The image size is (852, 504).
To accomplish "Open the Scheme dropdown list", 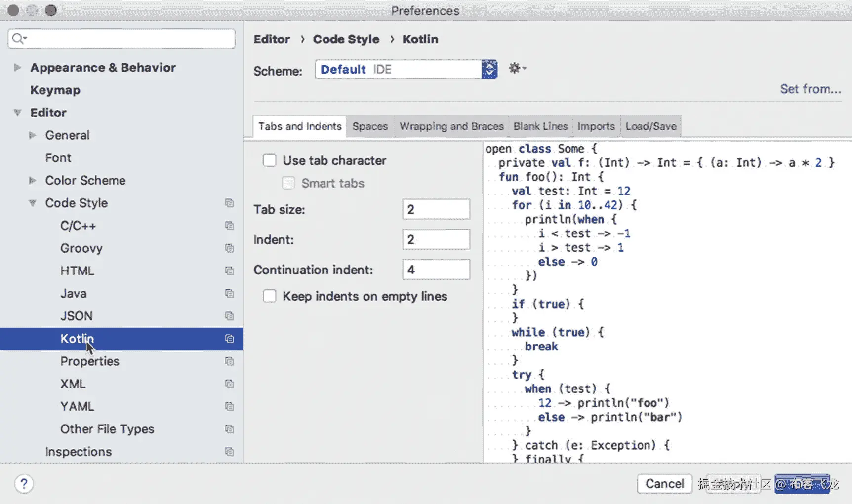I will [489, 69].
